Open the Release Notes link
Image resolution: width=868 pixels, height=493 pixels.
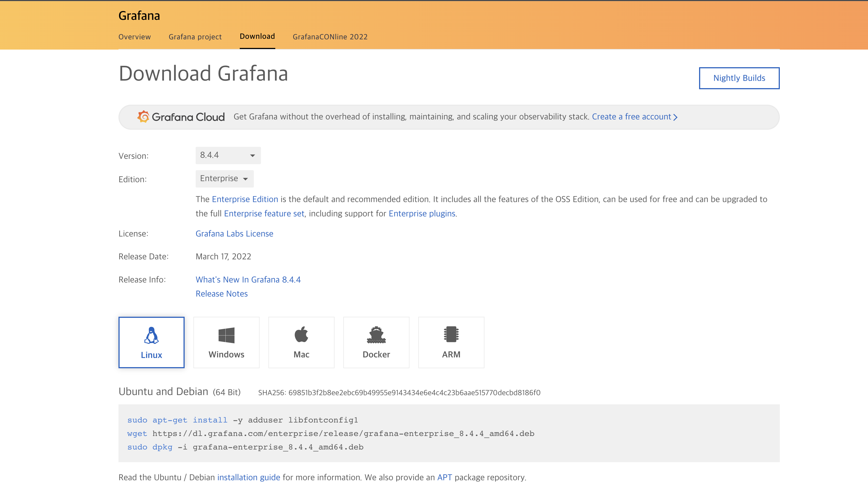click(x=222, y=294)
